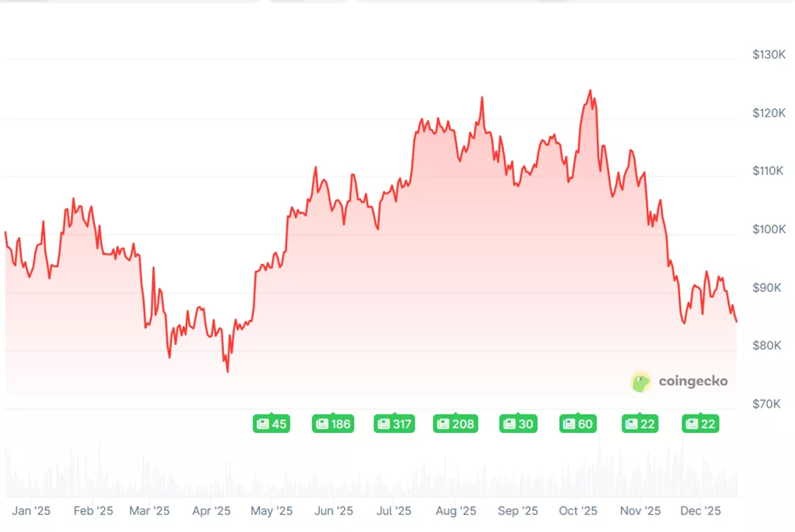Click the 186 news marker badge
Screen dimensions: 795x532
pyautogui.click(x=332, y=424)
